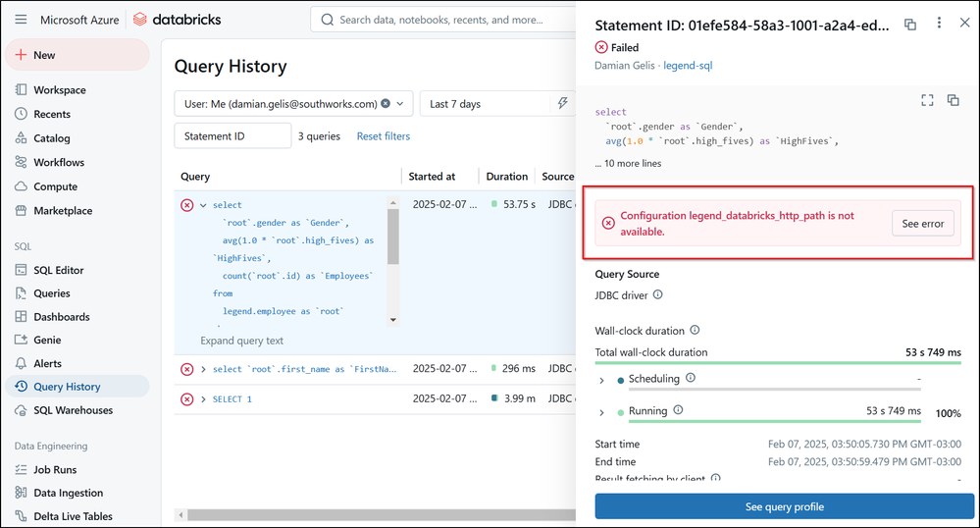The width and height of the screenshot is (980, 528).
Task: Copy the query text with copy icon
Action: tap(954, 100)
